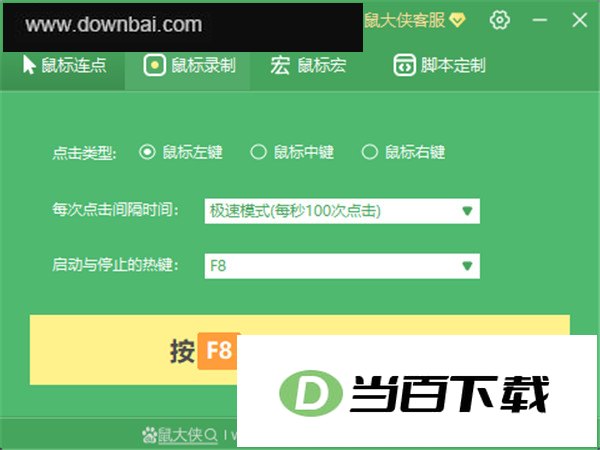Open the 极速模式 click interval dropdown
The height and width of the screenshot is (450, 600).
tap(342, 211)
